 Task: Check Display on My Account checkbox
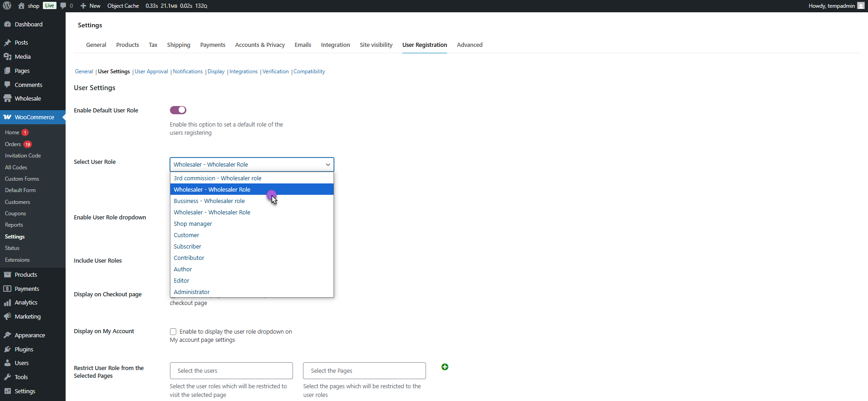(x=173, y=332)
